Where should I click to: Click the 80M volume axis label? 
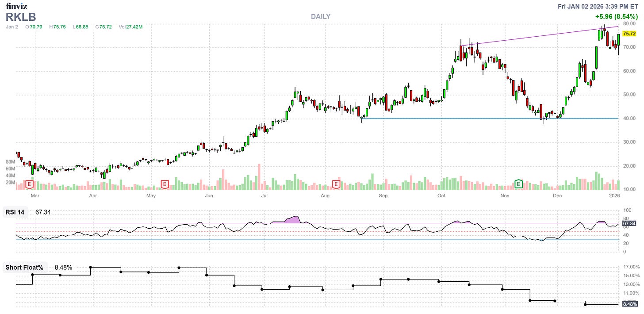coord(11,162)
